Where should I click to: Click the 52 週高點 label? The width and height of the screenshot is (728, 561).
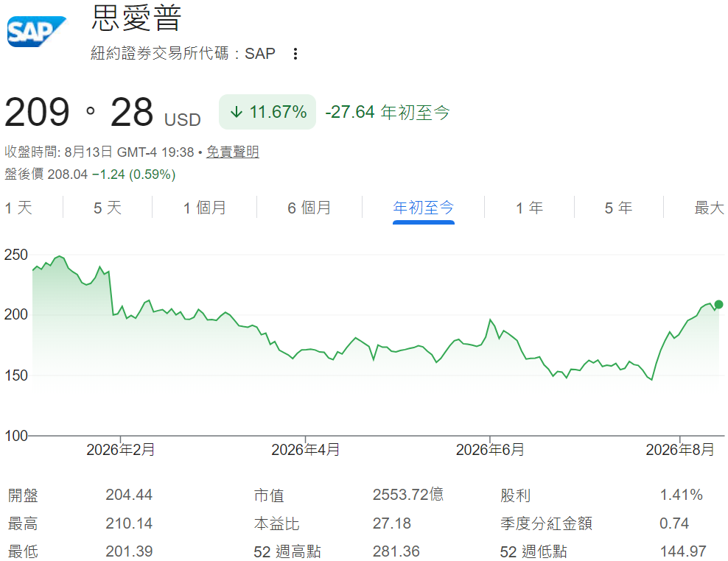[287, 551]
